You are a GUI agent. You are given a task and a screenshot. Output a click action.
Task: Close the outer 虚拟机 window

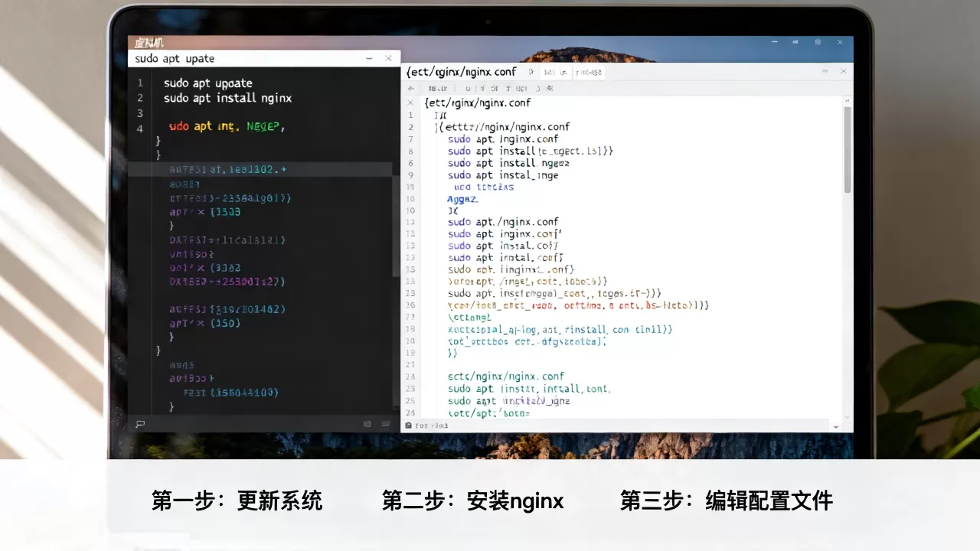(840, 42)
